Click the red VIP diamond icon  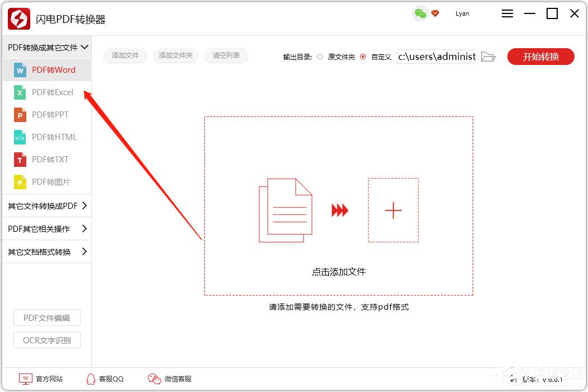[435, 13]
